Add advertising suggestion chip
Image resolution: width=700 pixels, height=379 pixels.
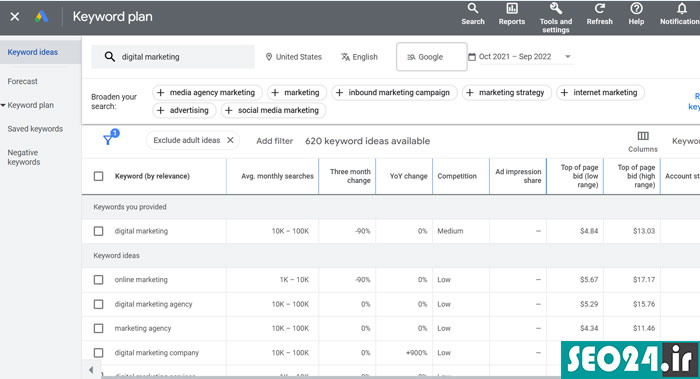(184, 110)
